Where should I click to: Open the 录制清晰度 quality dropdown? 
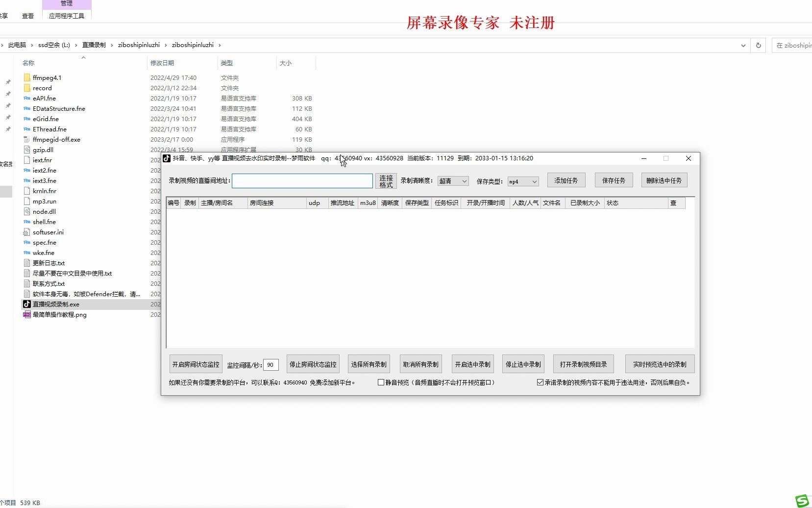(453, 181)
